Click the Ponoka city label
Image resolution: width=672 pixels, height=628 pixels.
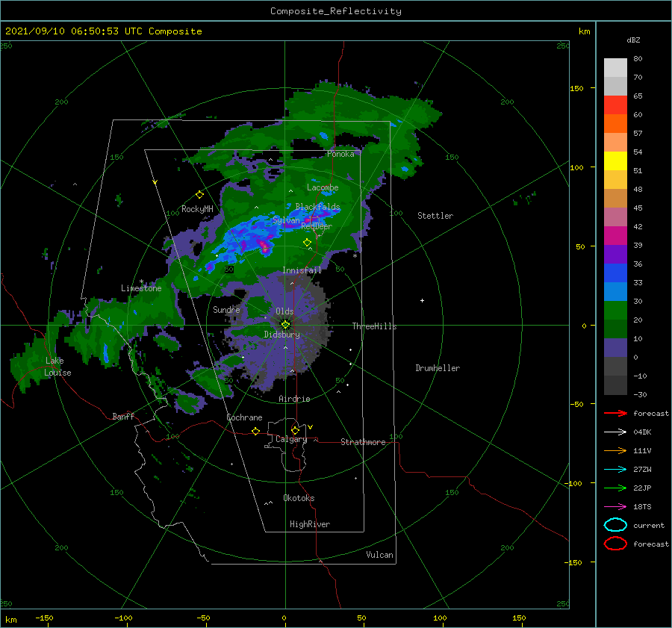pos(340,154)
